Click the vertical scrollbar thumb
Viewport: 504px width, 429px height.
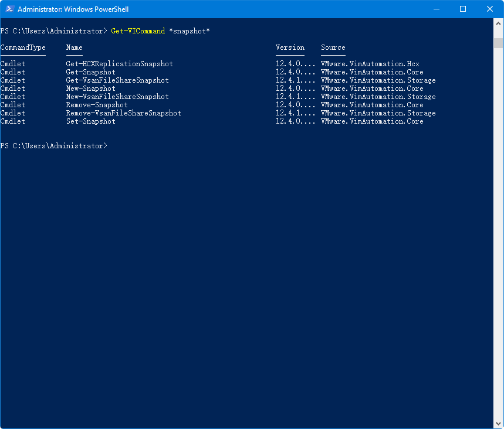[x=499, y=43]
